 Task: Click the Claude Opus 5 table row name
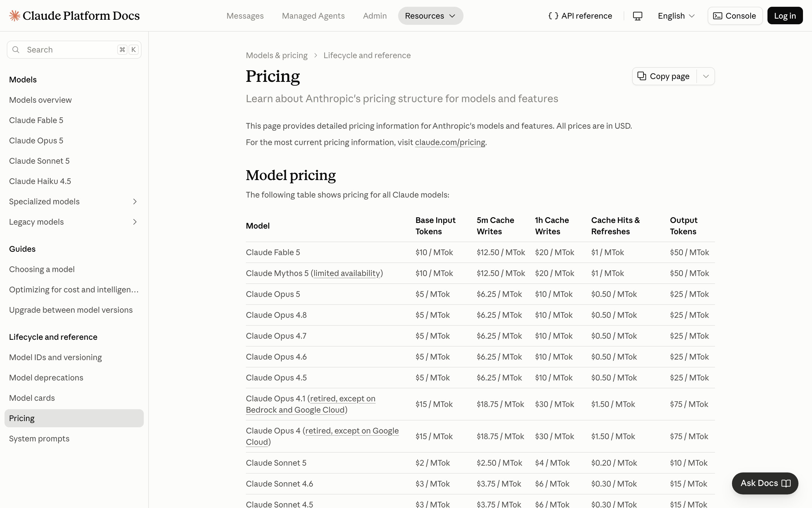click(273, 294)
